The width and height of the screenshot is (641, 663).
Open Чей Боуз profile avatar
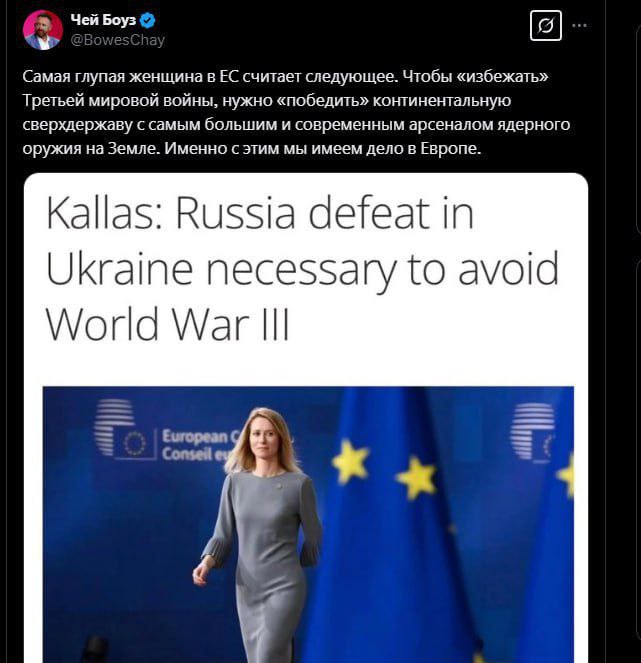tap(43, 30)
